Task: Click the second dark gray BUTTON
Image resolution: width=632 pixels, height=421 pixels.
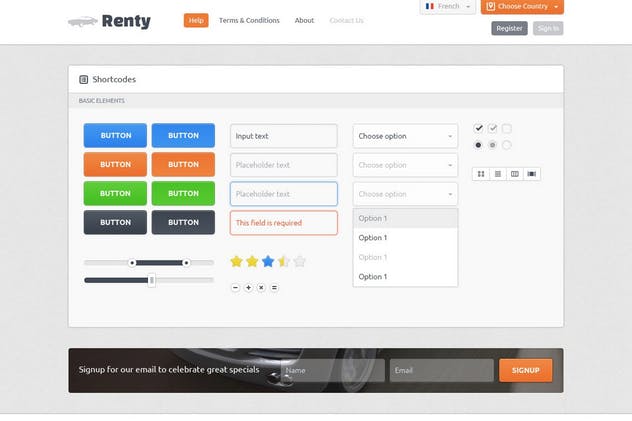Action: click(183, 222)
